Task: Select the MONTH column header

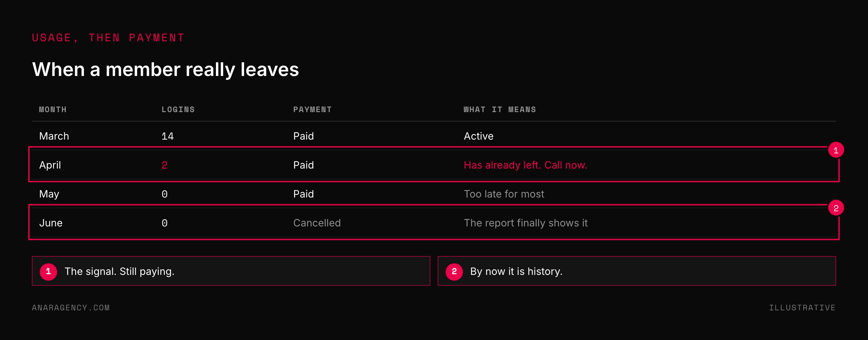Action: (x=53, y=110)
